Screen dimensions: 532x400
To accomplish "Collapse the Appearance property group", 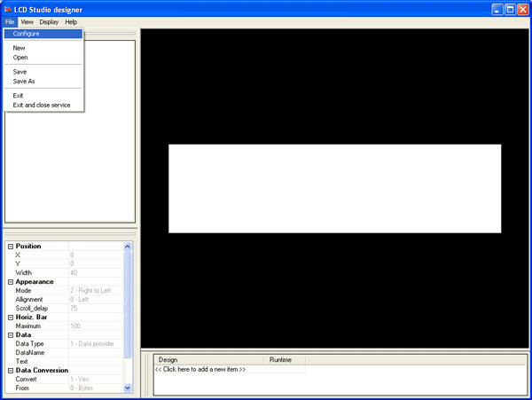I will pyautogui.click(x=11, y=282).
